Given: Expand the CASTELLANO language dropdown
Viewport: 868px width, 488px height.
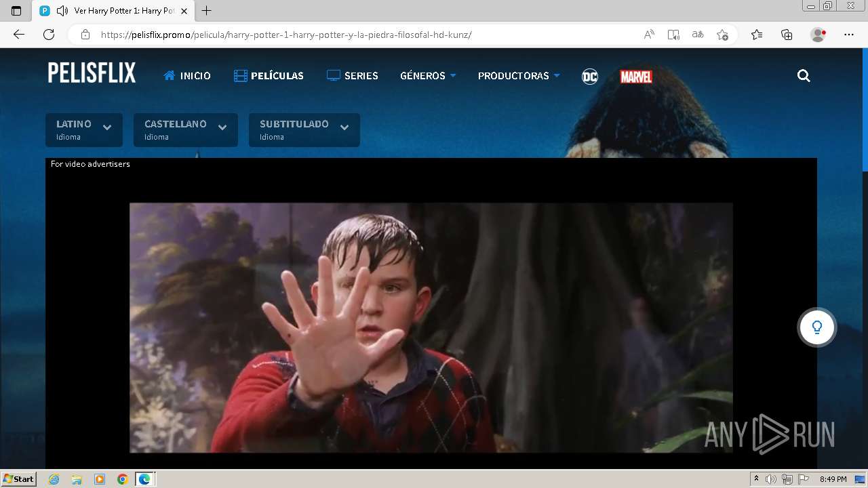Looking at the screenshot, I should (x=186, y=130).
